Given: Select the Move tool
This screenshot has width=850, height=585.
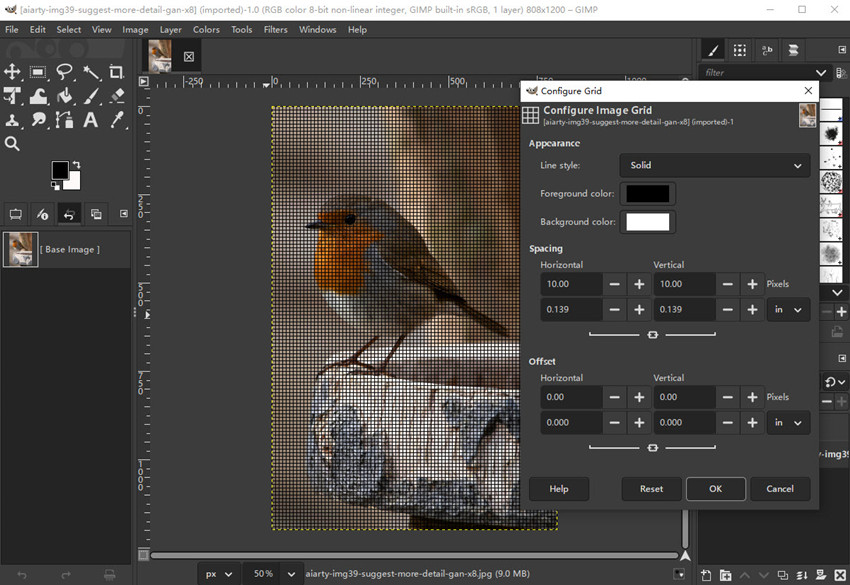Looking at the screenshot, I should [13, 72].
